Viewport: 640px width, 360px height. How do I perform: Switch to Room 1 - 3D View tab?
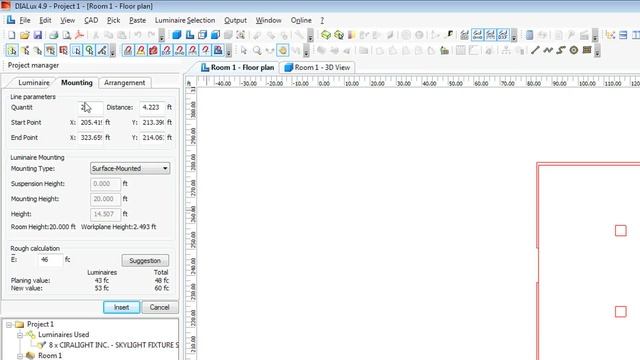click(x=317, y=67)
